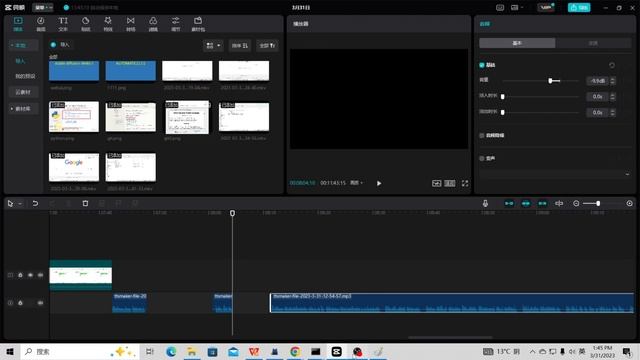
Task: Select the pointer selection tool in timeline toolbar
Action: (10, 203)
